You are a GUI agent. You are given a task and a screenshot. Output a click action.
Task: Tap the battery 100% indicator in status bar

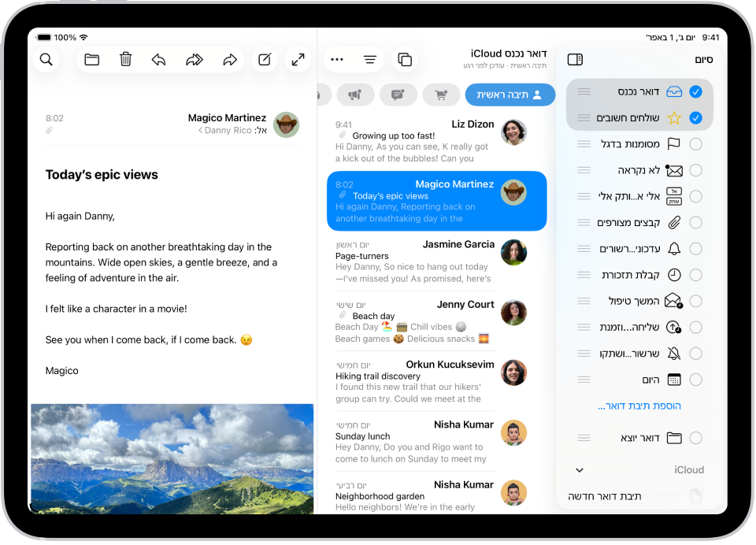tap(57, 37)
